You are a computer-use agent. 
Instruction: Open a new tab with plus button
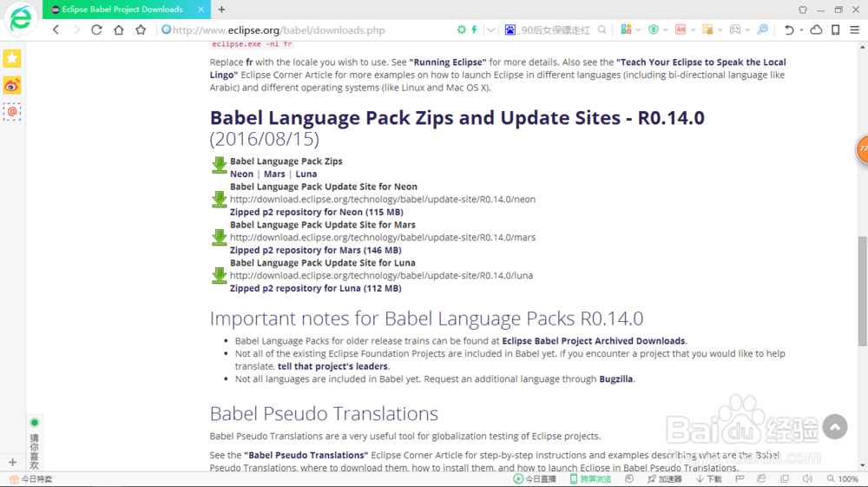pyautogui.click(x=221, y=10)
